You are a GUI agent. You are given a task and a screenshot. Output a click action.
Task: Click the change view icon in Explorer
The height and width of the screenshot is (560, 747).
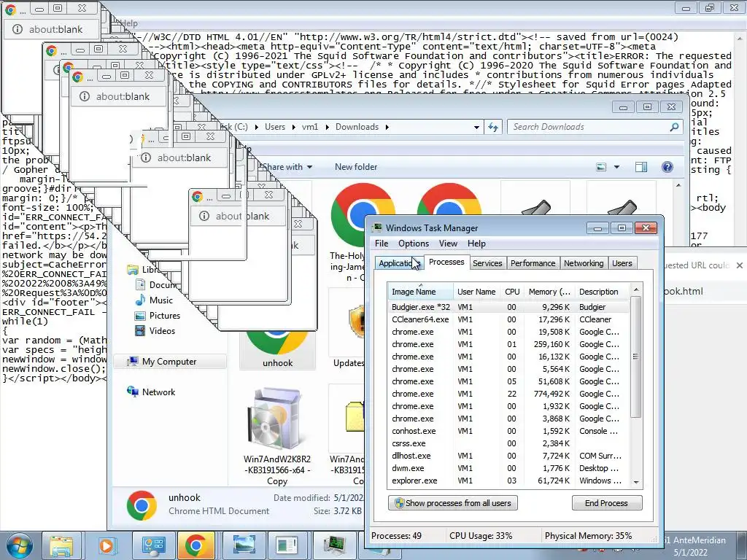click(601, 167)
